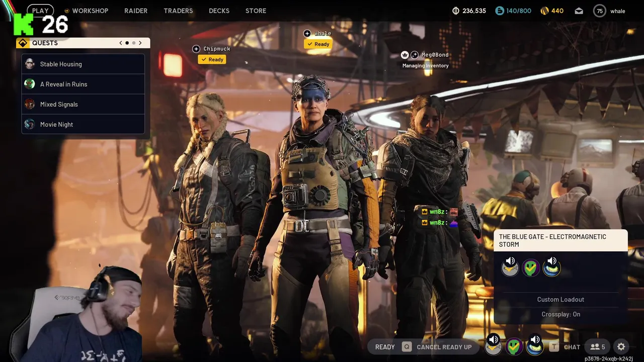
Task: Click first squad avatar in bottom bar
Action: click(494, 347)
